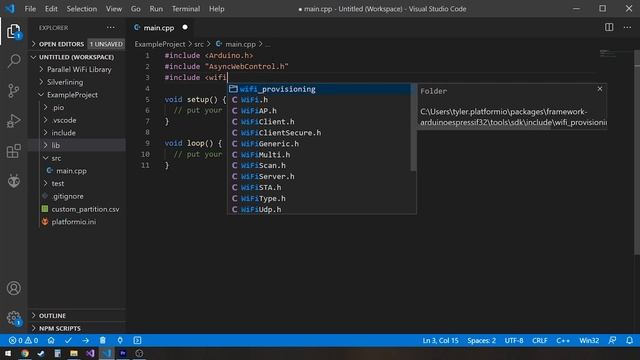Open the PlatformIO alien head icon
The width and height of the screenshot is (640, 360).
click(13, 181)
